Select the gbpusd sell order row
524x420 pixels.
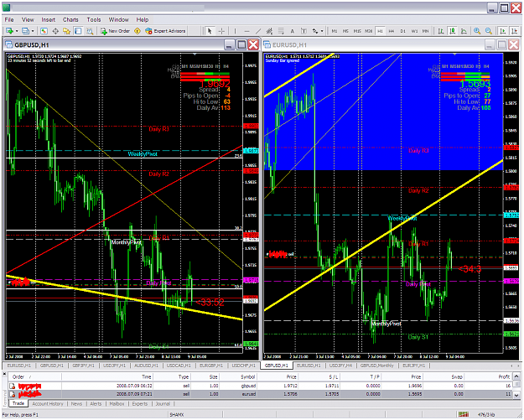coord(261,386)
